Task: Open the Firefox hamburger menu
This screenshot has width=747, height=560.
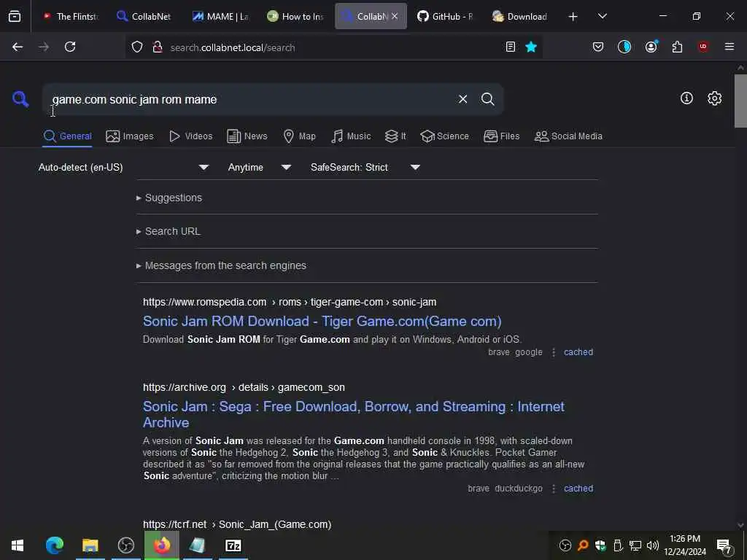Action: (729, 47)
